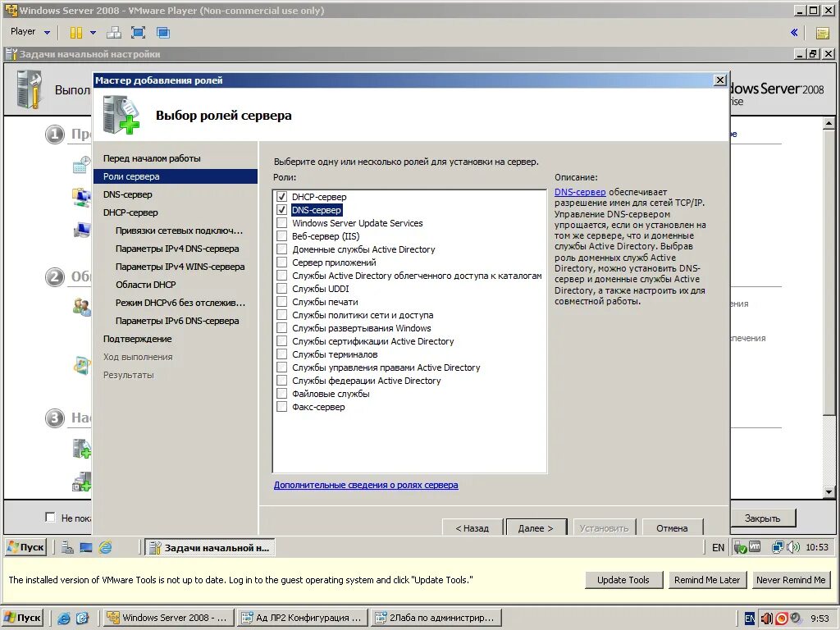Viewport: 840px width, 630px height.
Task: Click the Далее button
Action: pos(535,527)
